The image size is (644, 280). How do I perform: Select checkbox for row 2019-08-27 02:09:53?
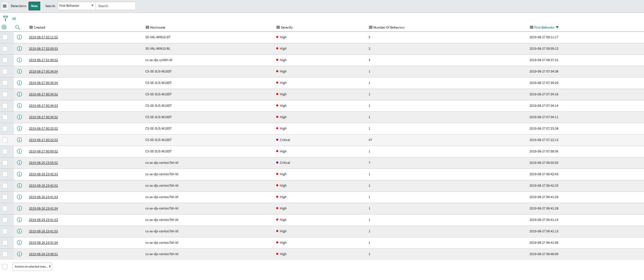coord(5,49)
